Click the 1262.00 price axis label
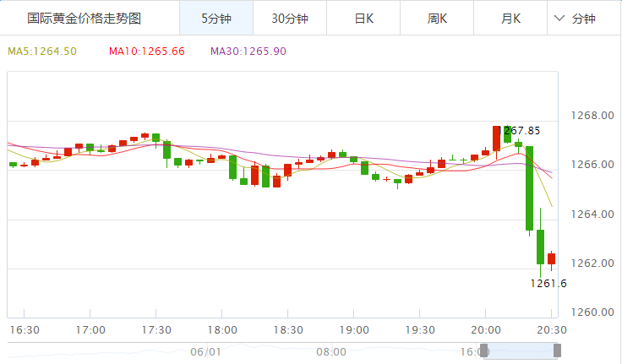The height and width of the screenshot is (364, 622). 592,263
